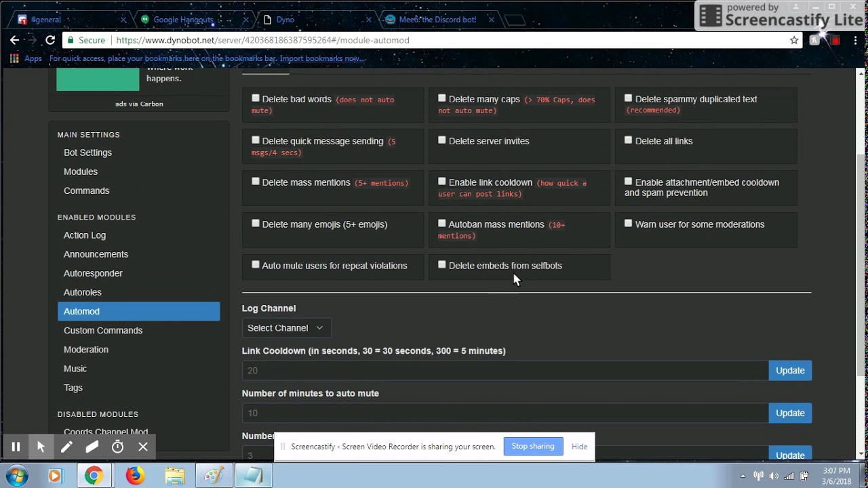The height and width of the screenshot is (488, 868).
Task: Click the volume icon in system tray
Action: 774,476
